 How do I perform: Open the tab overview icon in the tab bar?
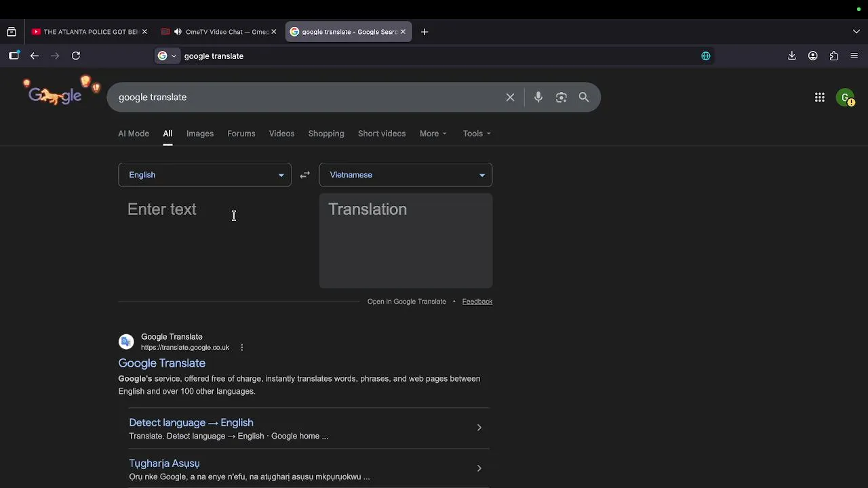12,32
